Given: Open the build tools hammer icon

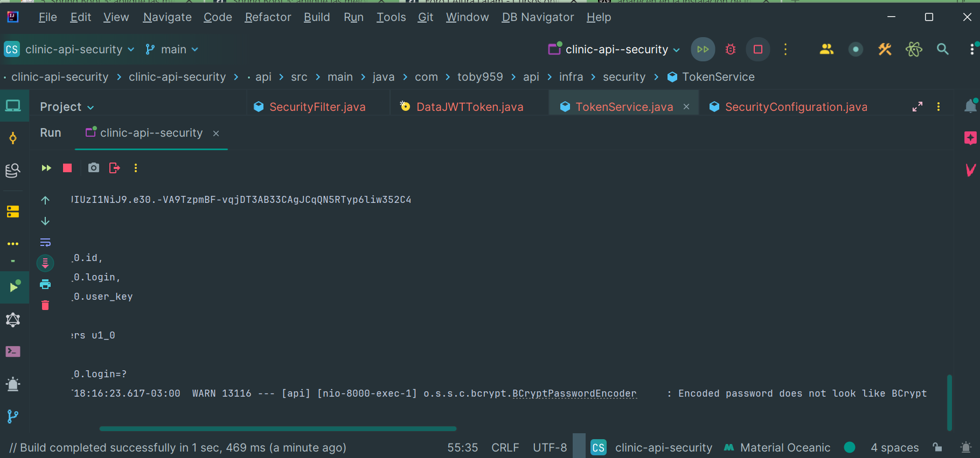Looking at the screenshot, I should click(885, 50).
